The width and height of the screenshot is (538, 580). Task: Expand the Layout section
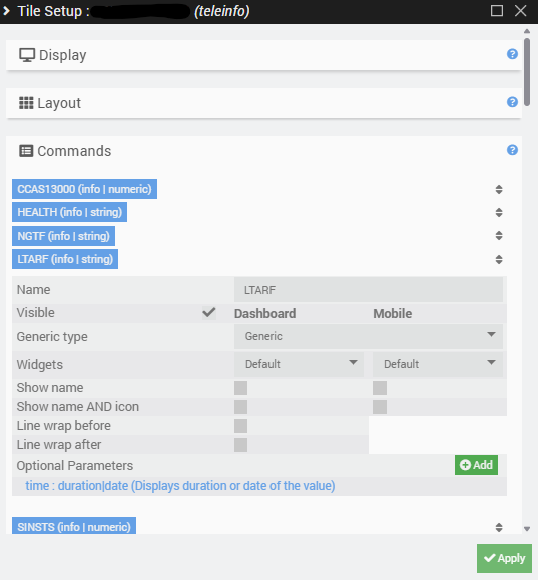click(263, 103)
